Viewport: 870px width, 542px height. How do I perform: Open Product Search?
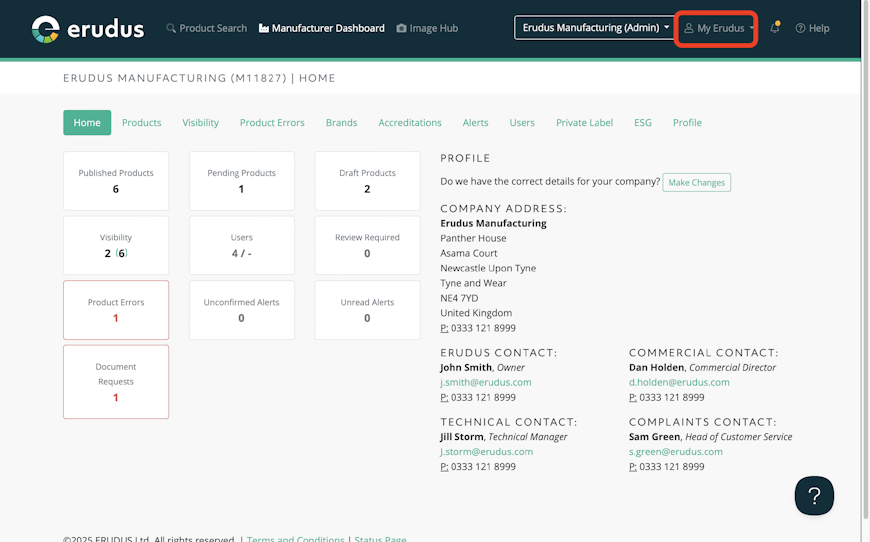(x=206, y=28)
